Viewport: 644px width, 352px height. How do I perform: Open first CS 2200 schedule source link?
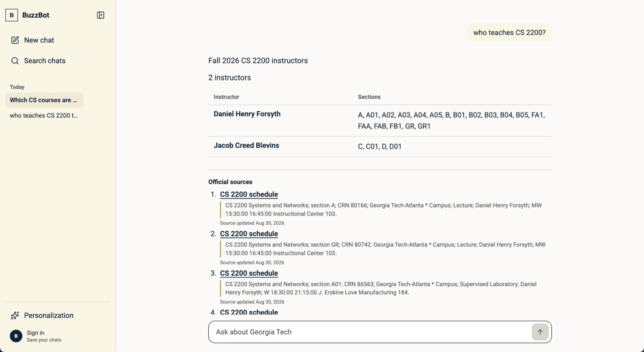point(249,194)
